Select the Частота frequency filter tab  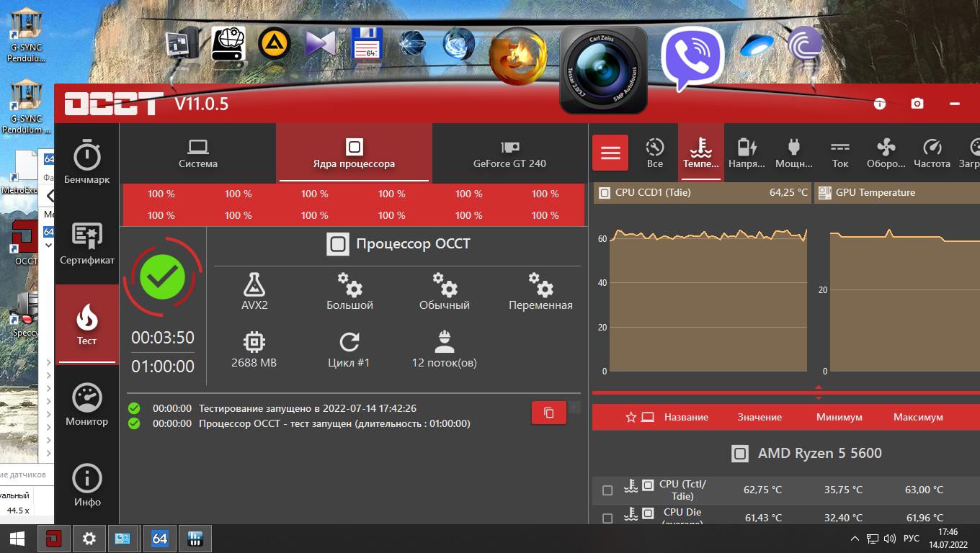click(932, 153)
